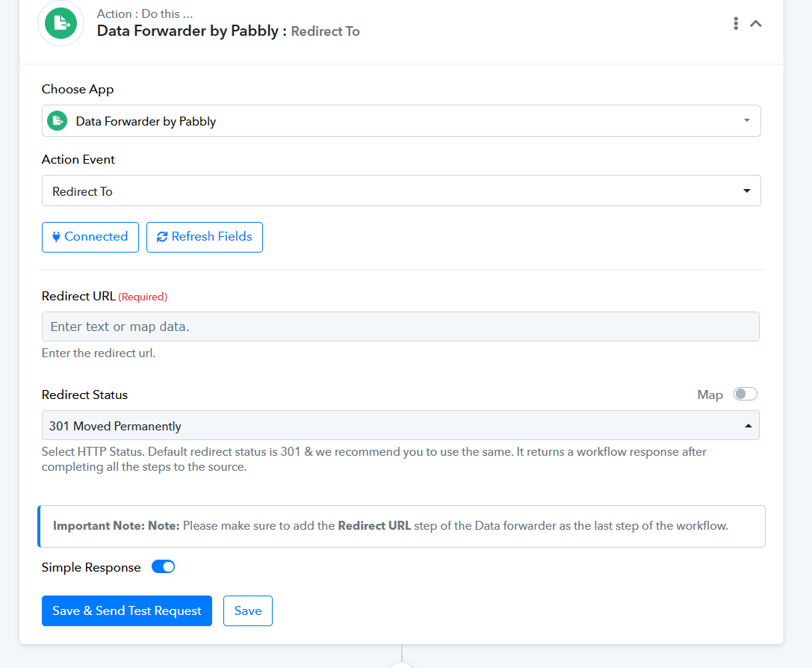Screen dimensions: 812x668
Task: Click the Redirect Status dropdown caret
Action: [748, 426]
